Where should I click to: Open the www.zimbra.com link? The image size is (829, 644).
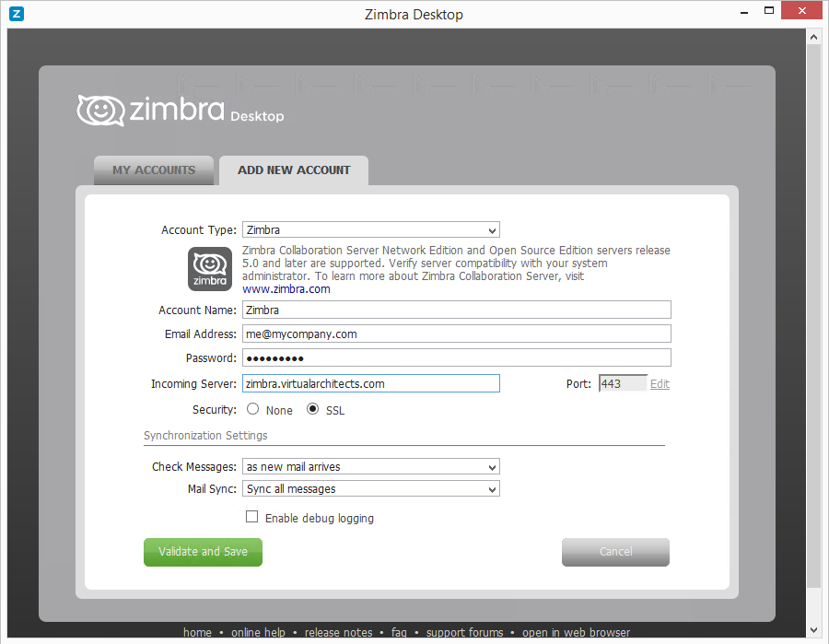click(286, 289)
